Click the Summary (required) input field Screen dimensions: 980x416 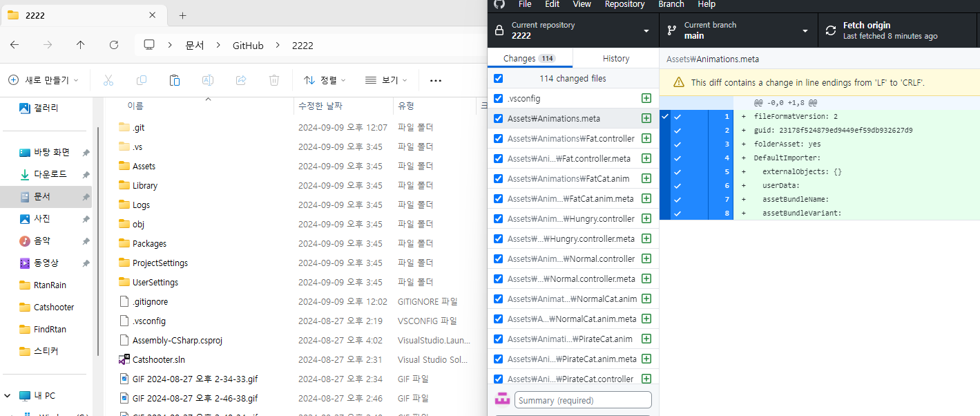tap(584, 400)
